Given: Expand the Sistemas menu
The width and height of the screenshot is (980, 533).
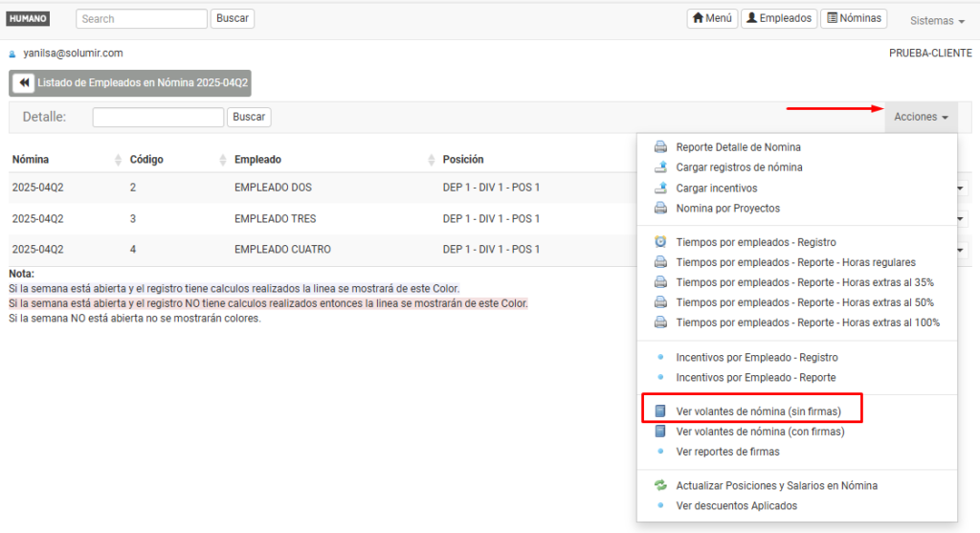Looking at the screenshot, I should 936,21.
